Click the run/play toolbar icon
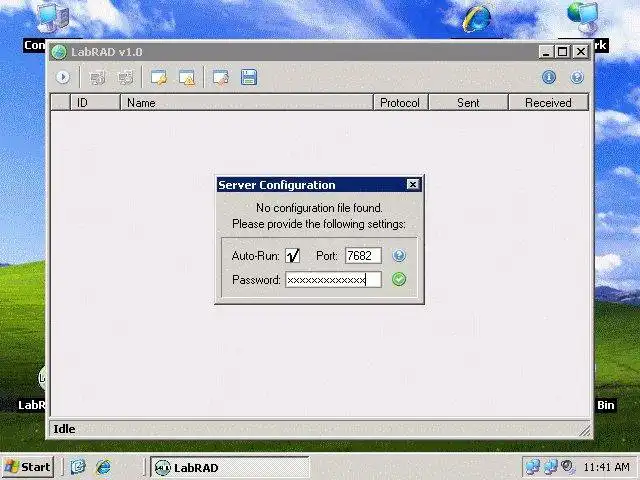This screenshot has height=480, width=640. [x=63, y=77]
